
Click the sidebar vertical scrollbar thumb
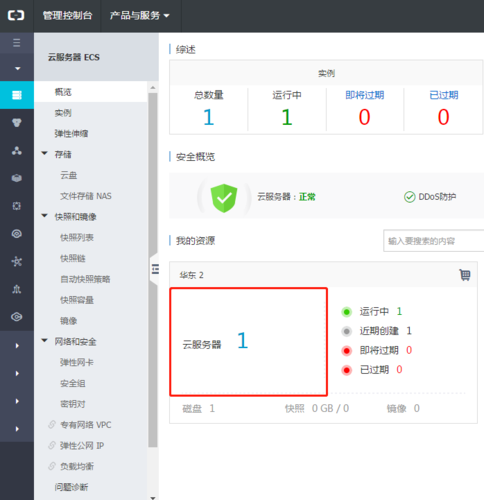click(x=153, y=270)
